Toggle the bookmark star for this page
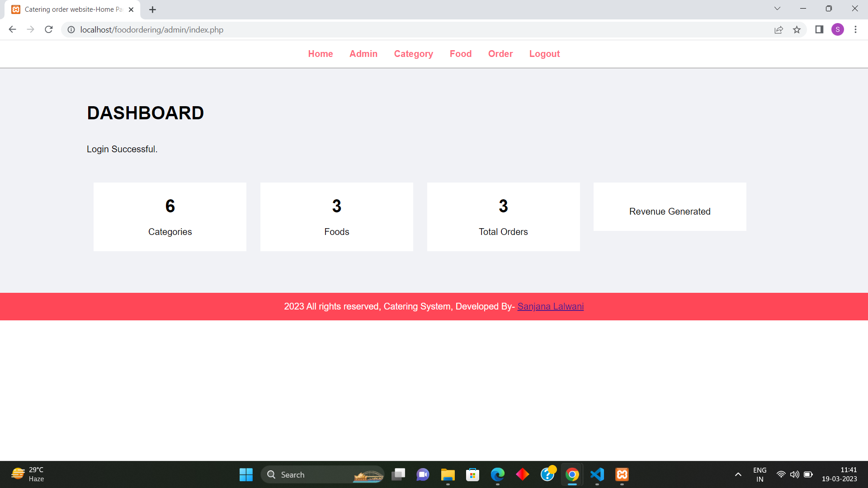868x488 pixels. pos(797,29)
